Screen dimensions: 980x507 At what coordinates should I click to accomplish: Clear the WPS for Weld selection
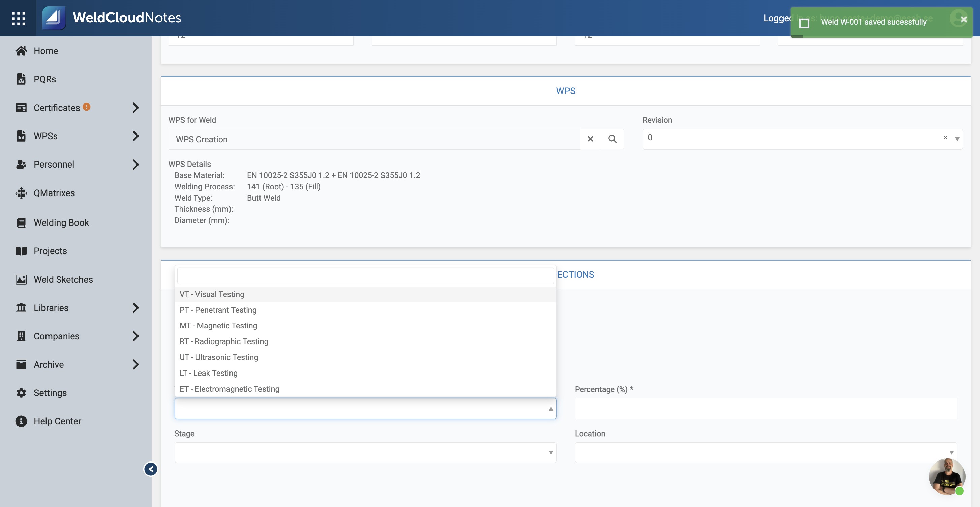590,139
